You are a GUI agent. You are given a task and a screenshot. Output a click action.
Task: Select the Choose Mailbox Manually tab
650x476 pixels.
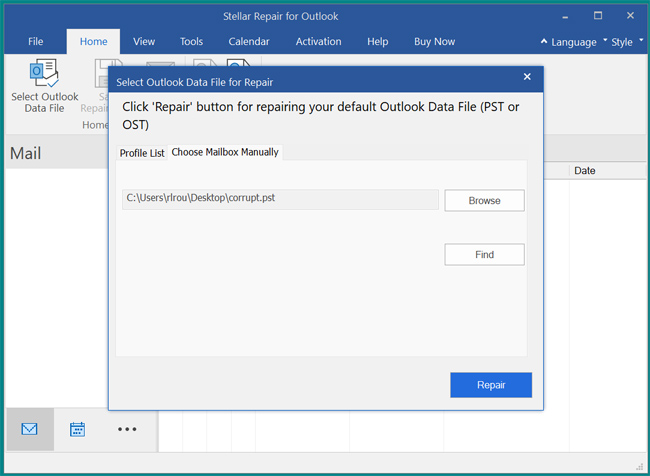click(x=225, y=152)
